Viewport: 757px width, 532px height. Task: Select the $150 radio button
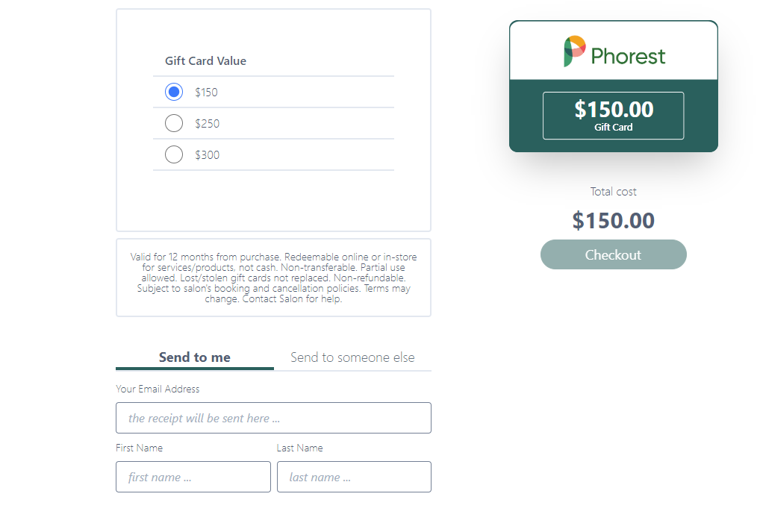174,92
